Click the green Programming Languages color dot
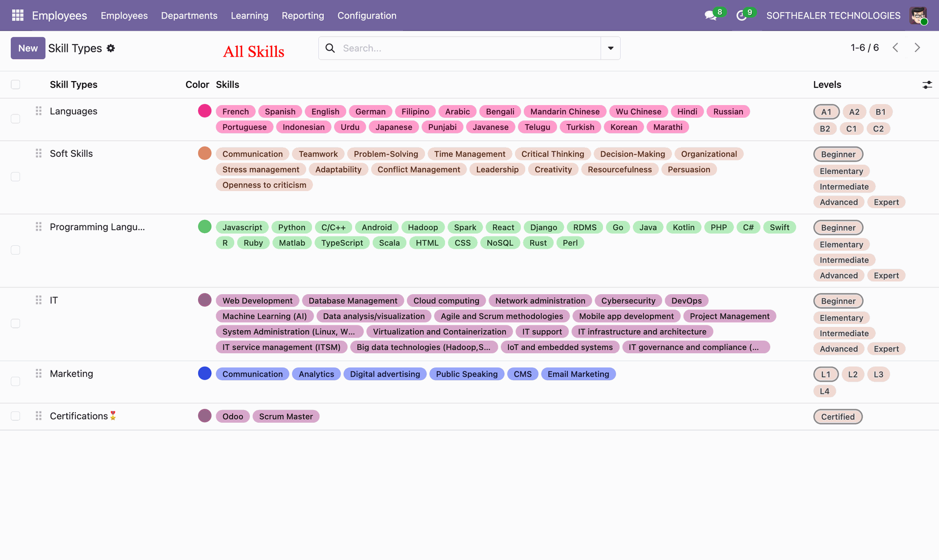This screenshot has height=560, width=939. coord(204,227)
